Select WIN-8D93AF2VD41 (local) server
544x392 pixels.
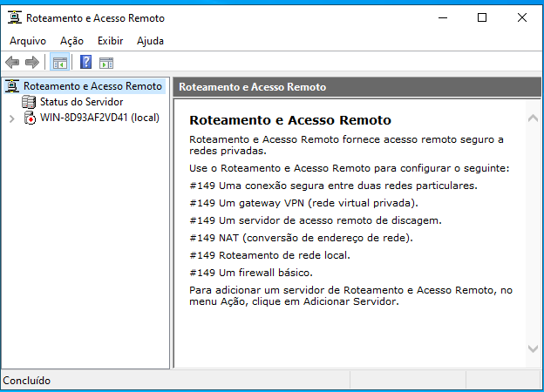[x=100, y=118]
